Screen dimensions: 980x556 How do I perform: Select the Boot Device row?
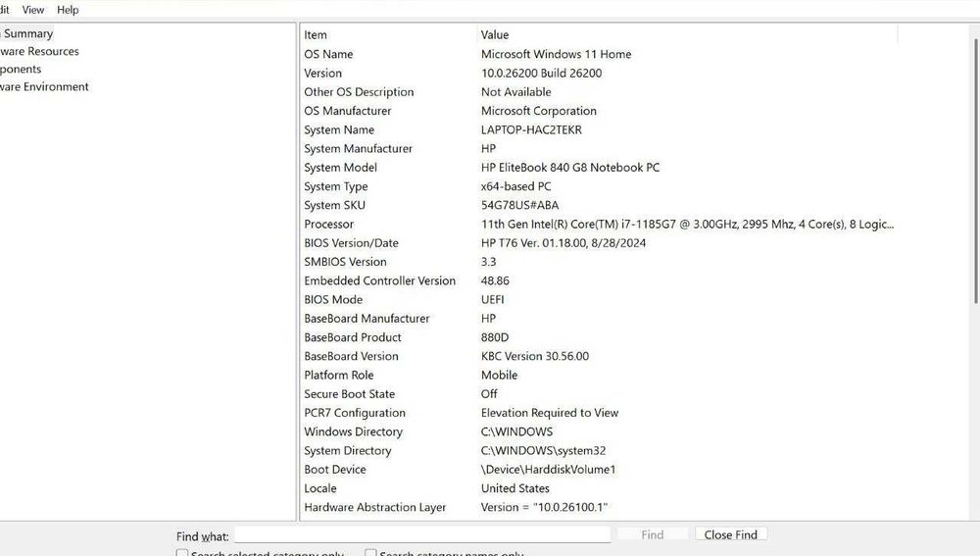click(599, 470)
